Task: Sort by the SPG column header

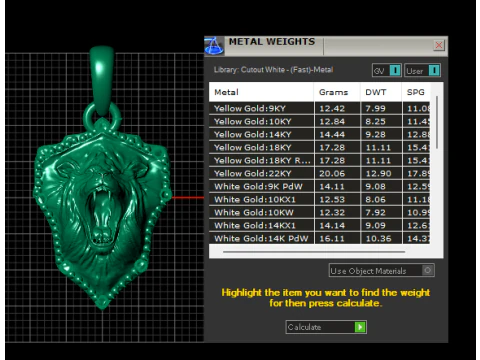Action: 416,92
